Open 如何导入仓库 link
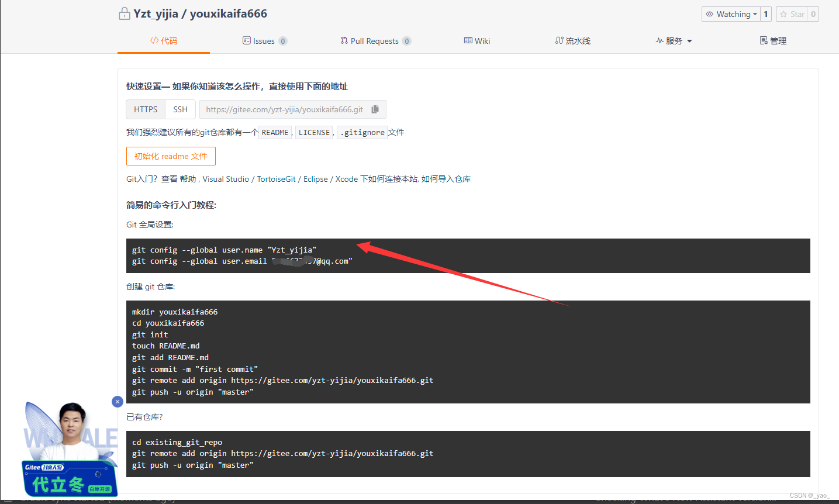Image resolution: width=839 pixels, height=504 pixels. [446, 179]
